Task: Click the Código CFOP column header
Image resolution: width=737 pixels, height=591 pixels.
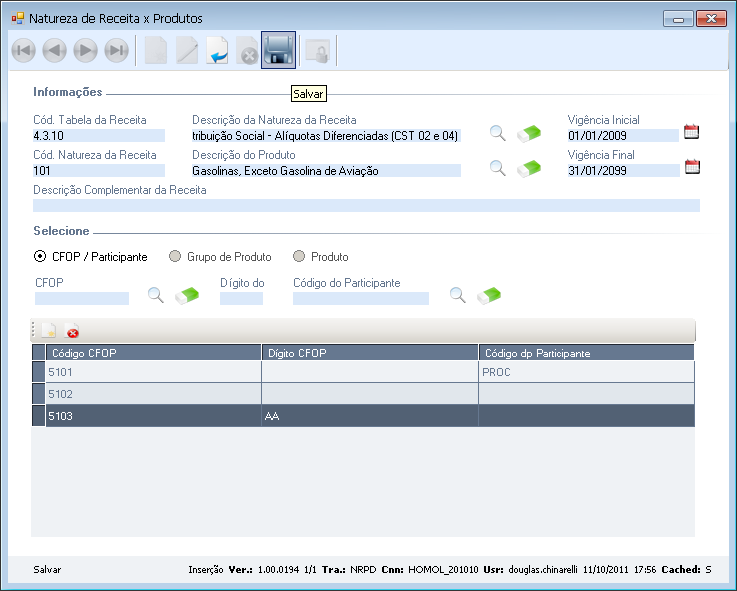Action: pos(152,353)
